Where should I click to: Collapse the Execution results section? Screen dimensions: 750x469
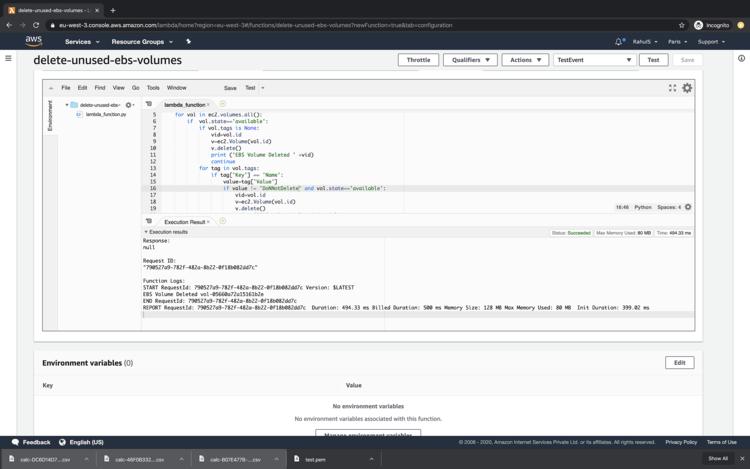point(146,232)
